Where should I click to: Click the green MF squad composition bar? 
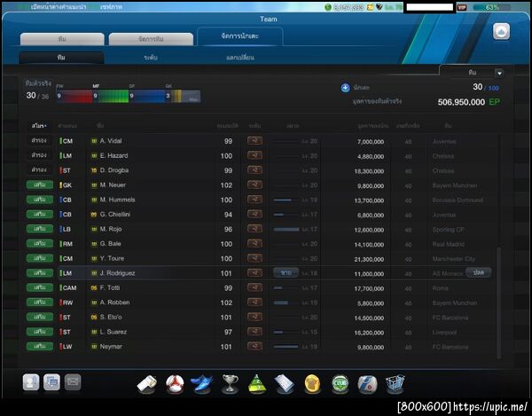pyautogui.click(x=111, y=96)
